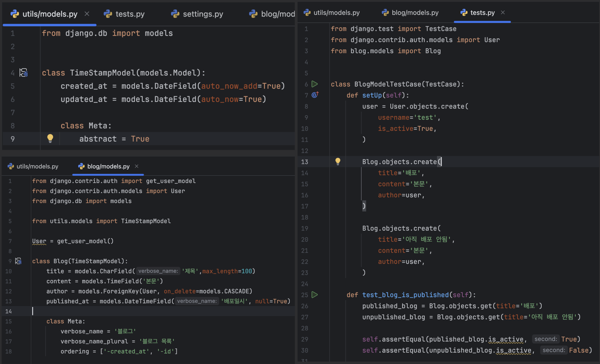600x364 pixels.
Task: Close the tests.py tab in right pane
Action: click(x=503, y=12)
